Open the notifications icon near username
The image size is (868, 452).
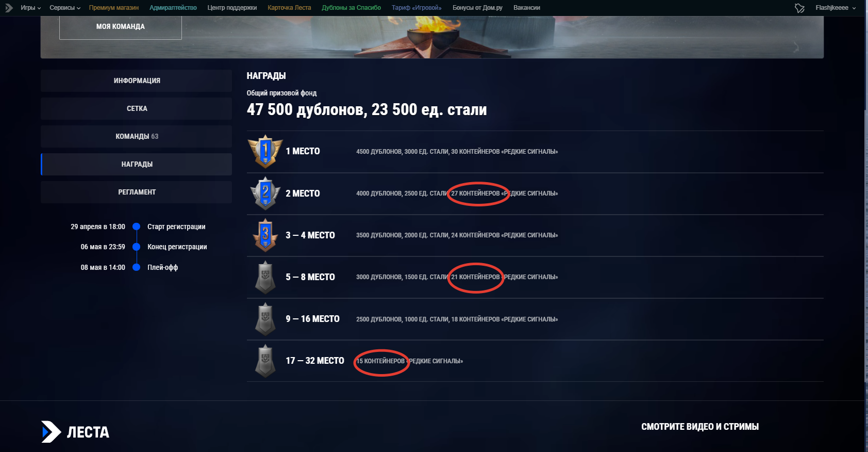pyautogui.click(x=799, y=8)
